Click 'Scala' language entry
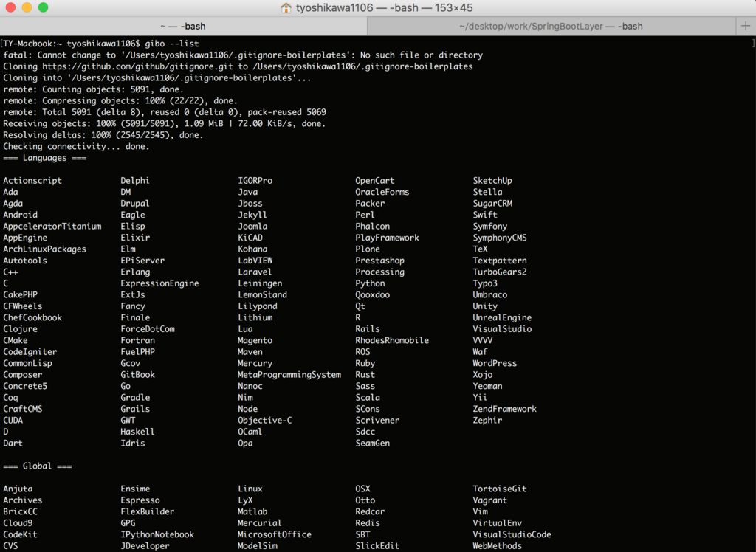756x552 pixels. point(368,398)
